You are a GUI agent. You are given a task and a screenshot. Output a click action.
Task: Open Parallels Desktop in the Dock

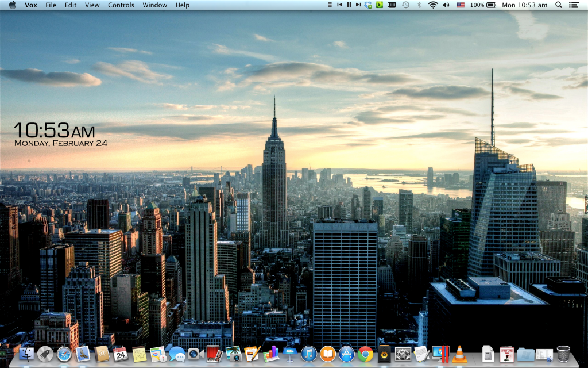(x=440, y=354)
